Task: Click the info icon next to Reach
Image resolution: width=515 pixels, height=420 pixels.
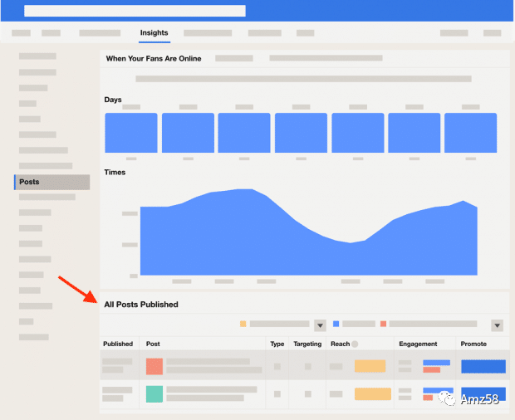Action: (x=356, y=344)
